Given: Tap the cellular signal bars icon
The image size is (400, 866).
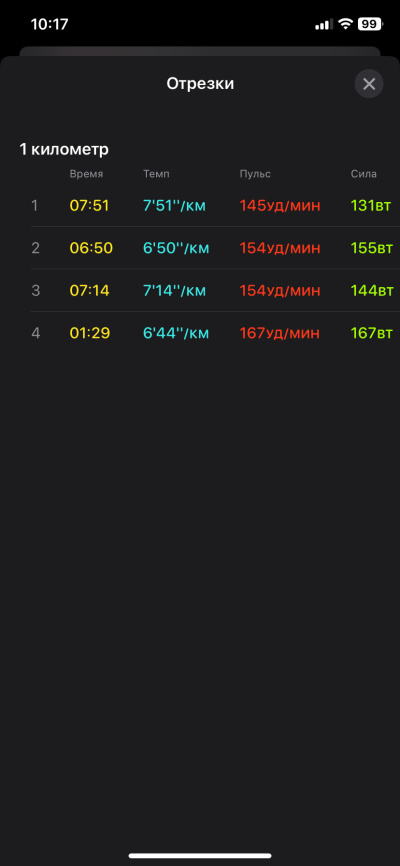Looking at the screenshot, I should [x=324, y=24].
